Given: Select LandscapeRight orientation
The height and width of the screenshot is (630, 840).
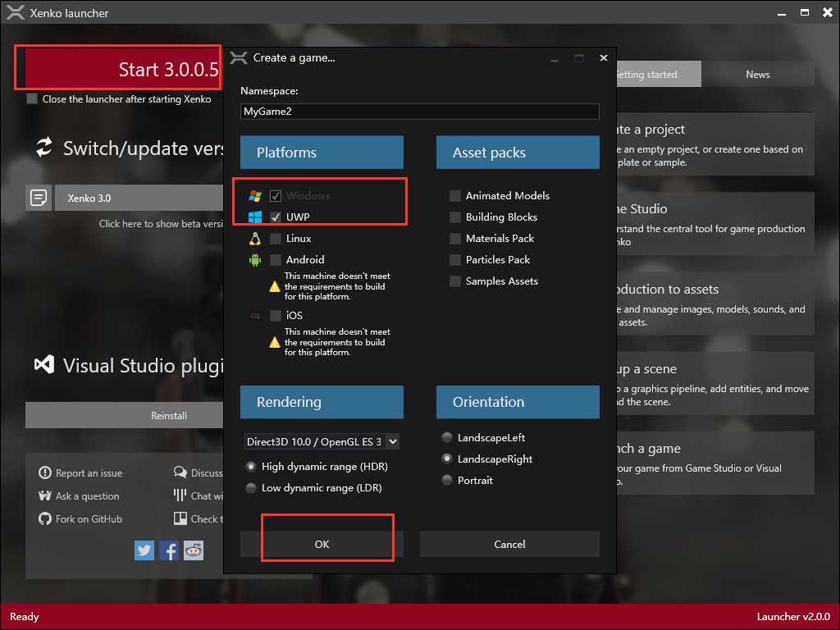Looking at the screenshot, I should [x=447, y=459].
